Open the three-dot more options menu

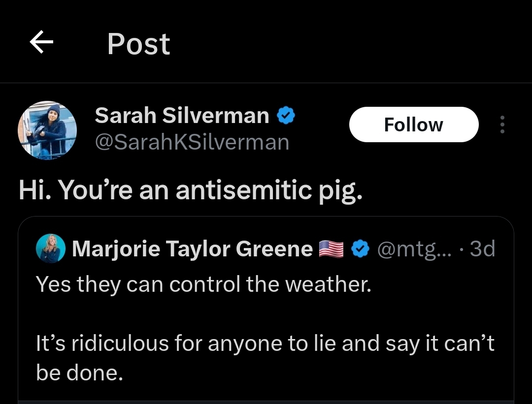pos(502,124)
